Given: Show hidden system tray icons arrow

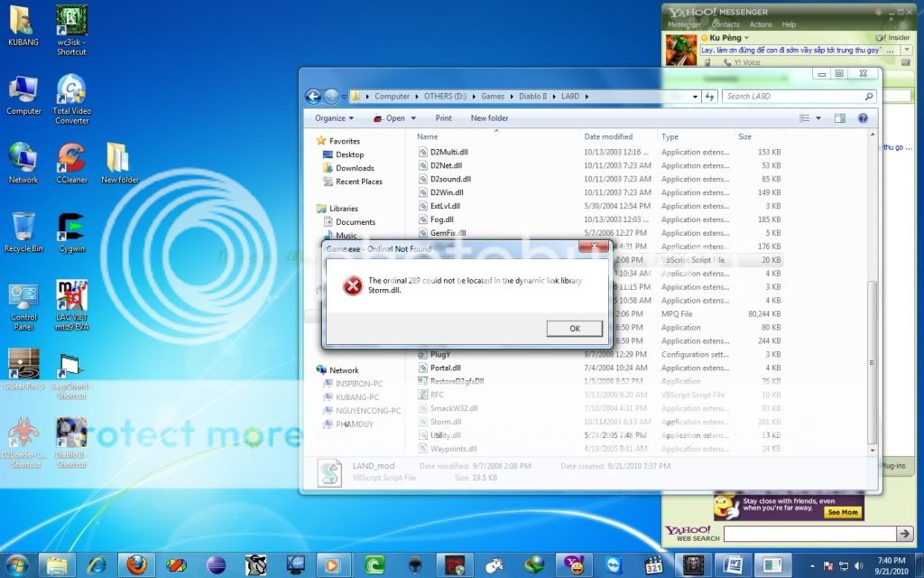Looking at the screenshot, I should (813, 565).
